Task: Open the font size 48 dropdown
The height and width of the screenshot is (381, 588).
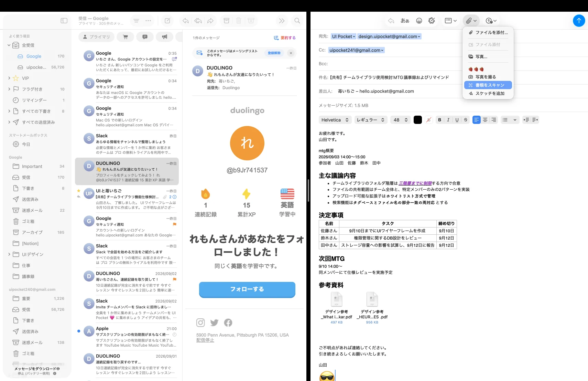Action: coord(400,120)
